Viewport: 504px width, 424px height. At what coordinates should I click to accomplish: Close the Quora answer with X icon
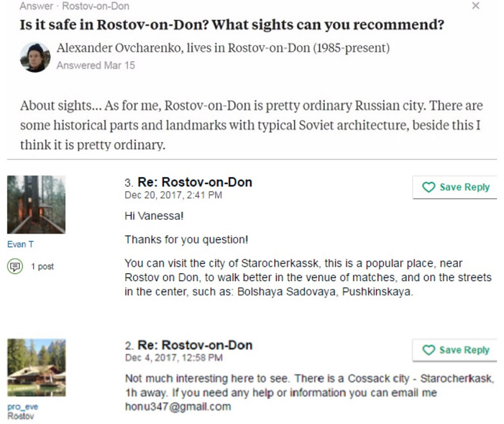pyautogui.click(x=476, y=6)
